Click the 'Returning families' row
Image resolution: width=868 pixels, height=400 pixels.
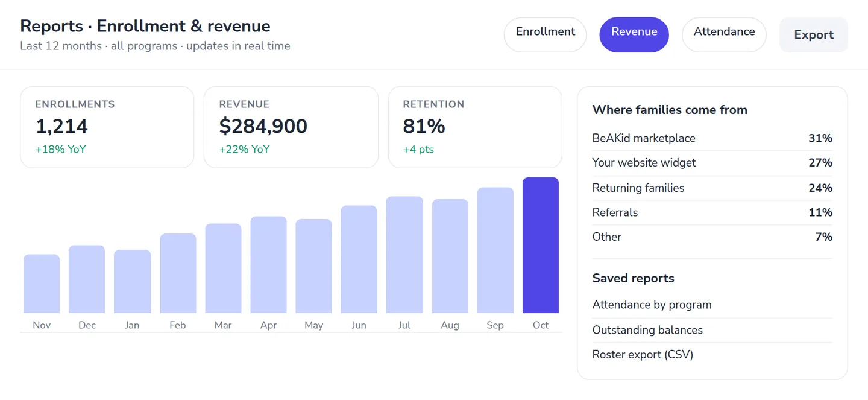point(712,188)
